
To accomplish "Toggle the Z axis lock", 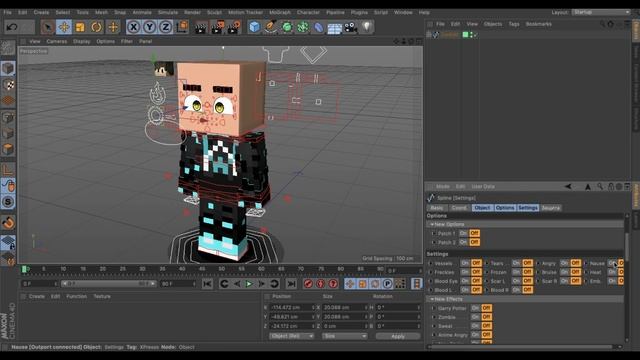I will tap(165, 27).
